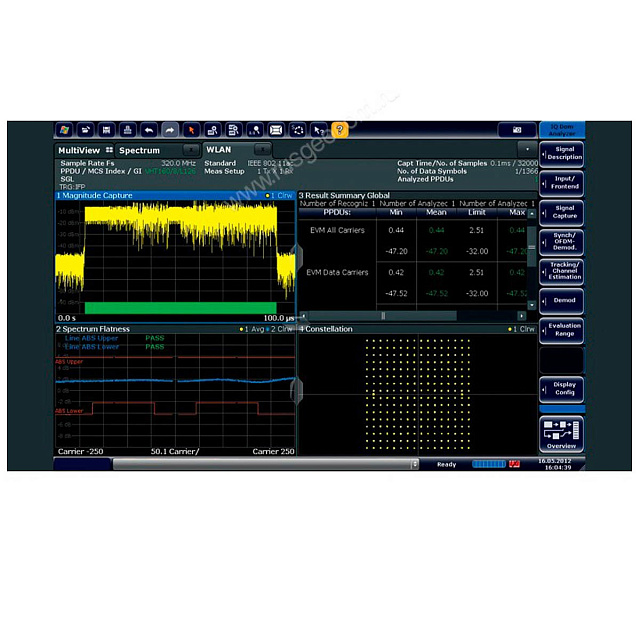Viewport: 640px width, 640px height.
Task: Click the open file folder icon
Action: pos(86,130)
